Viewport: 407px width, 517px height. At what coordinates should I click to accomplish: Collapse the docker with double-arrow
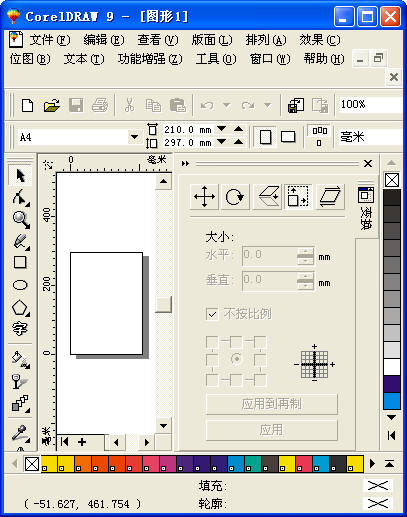(186, 164)
